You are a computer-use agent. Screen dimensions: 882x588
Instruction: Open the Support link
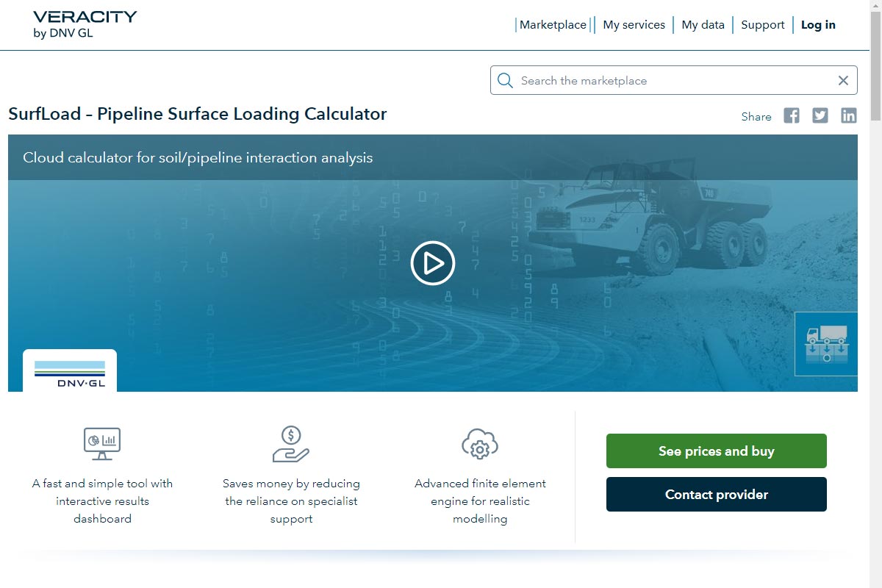pos(762,25)
